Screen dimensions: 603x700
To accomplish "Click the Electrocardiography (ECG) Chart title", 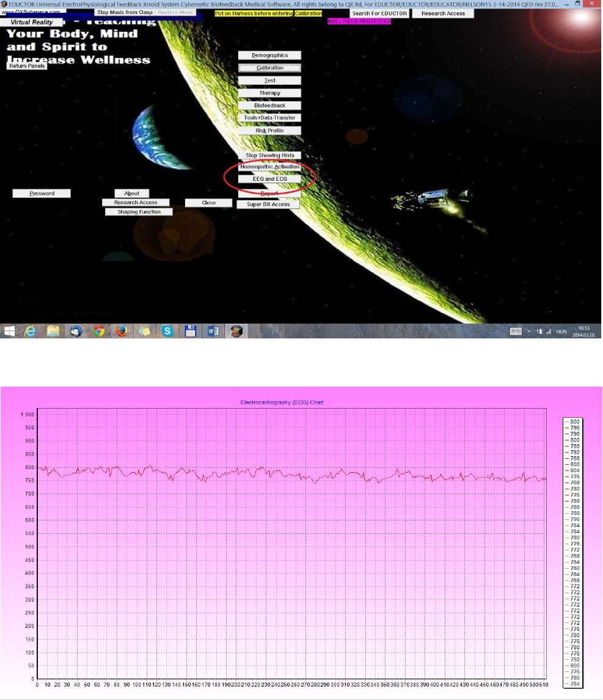I will (x=282, y=403).
